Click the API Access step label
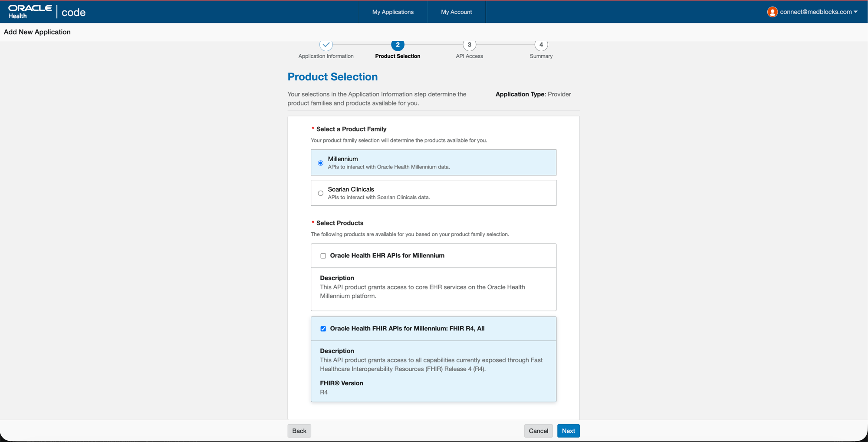The height and width of the screenshot is (442, 868). pos(469,56)
